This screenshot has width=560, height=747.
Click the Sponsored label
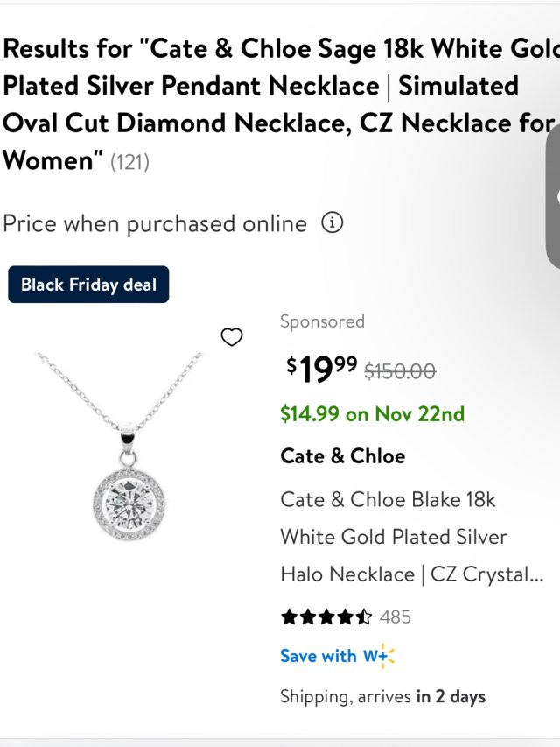[x=322, y=321]
